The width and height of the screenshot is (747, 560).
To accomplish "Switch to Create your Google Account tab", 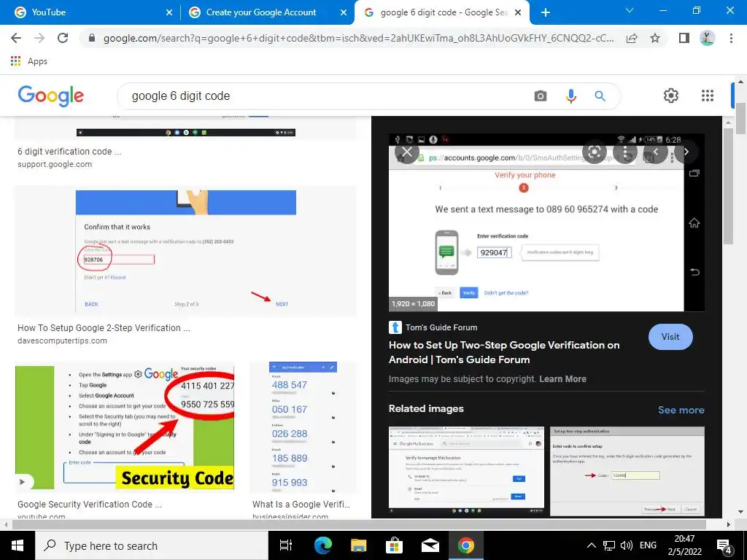I will click(x=267, y=12).
